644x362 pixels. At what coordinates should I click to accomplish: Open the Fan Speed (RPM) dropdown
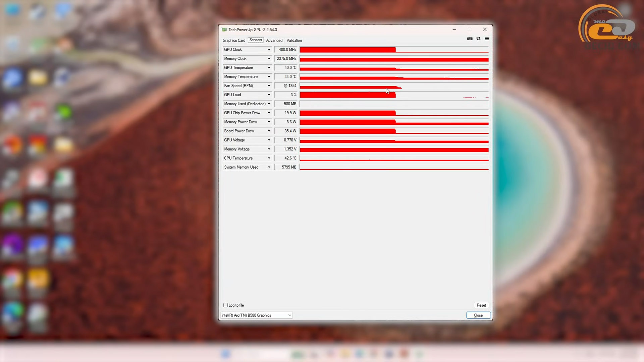coord(269,86)
